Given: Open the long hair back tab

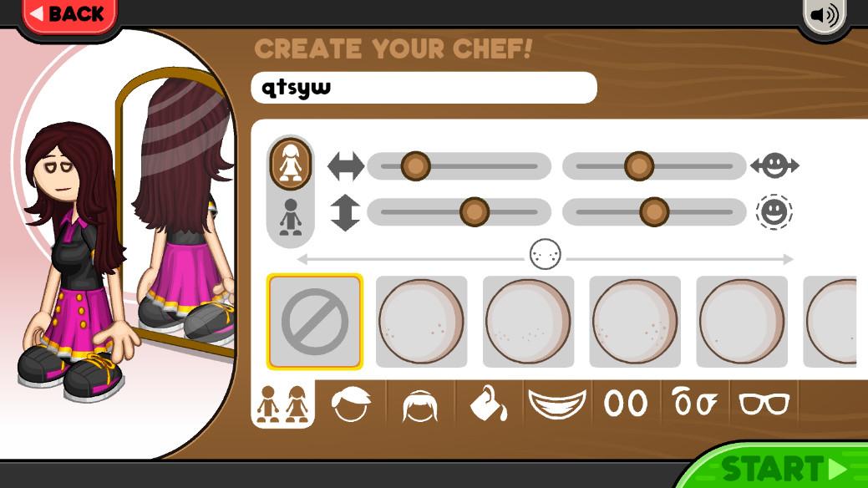Looking at the screenshot, I should click(420, 405).
